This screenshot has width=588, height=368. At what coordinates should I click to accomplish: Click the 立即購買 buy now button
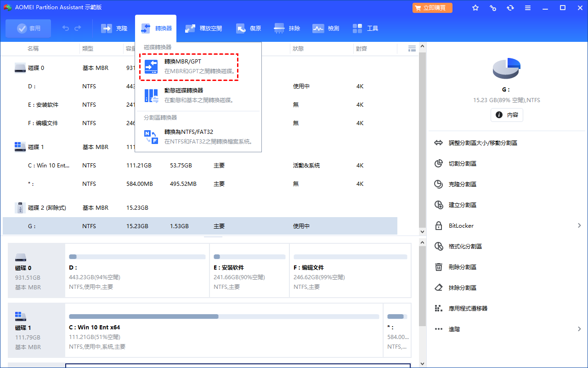pyautogui.click(x=432, y=8)
